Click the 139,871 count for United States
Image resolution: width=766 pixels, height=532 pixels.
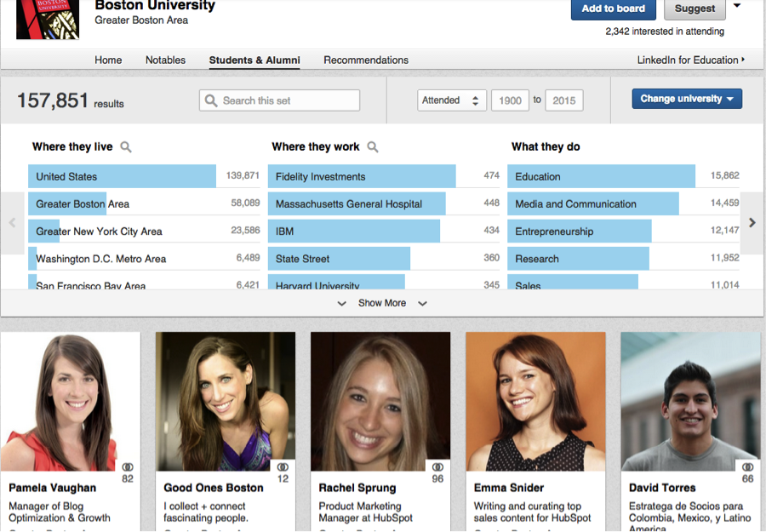pos(243,175)
